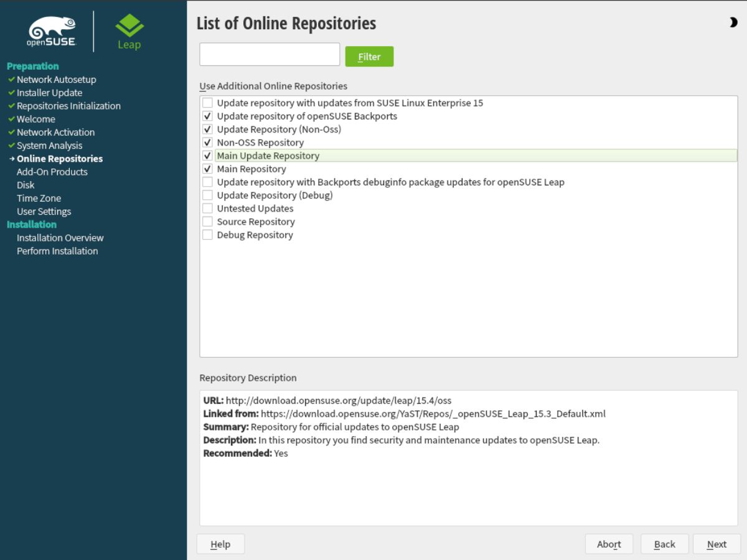Click Back to return to previous step
Viewport: 747px width, 560px height.
pyautogui.click(x=664, y=543)
